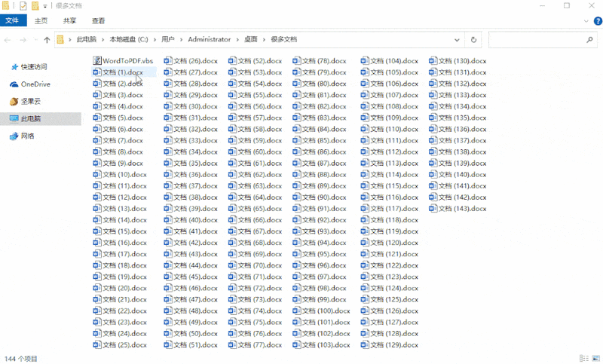Open the customize quick access toolbar dropdown
603x364 pixels.
click(x=45, y=6)
